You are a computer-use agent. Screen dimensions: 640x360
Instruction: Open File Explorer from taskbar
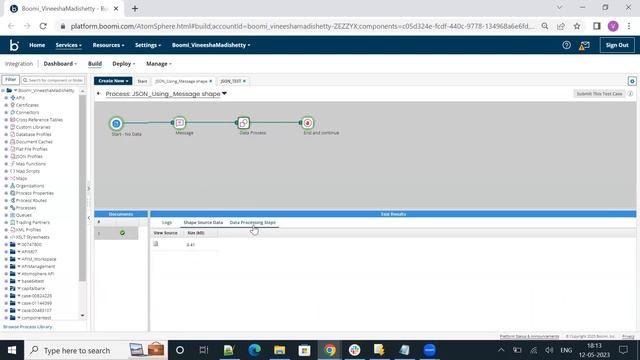pyautogui.click(x=280, y=350)
